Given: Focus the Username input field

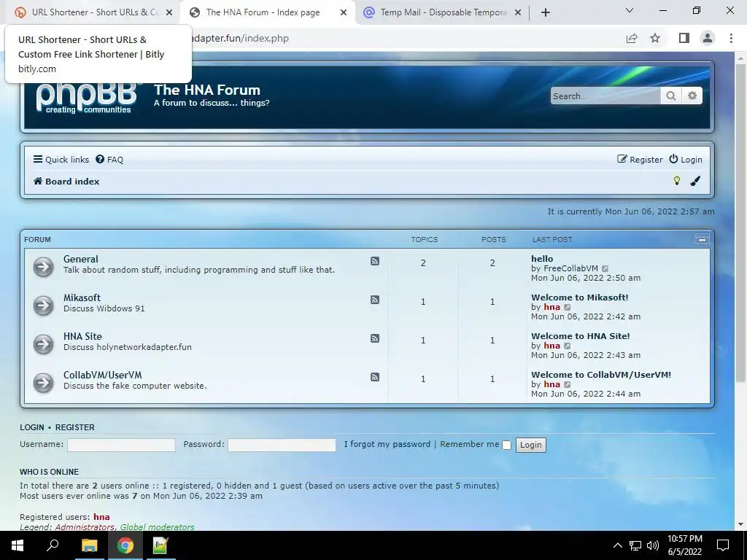Looking at the screenshot, I should (121, 445).
